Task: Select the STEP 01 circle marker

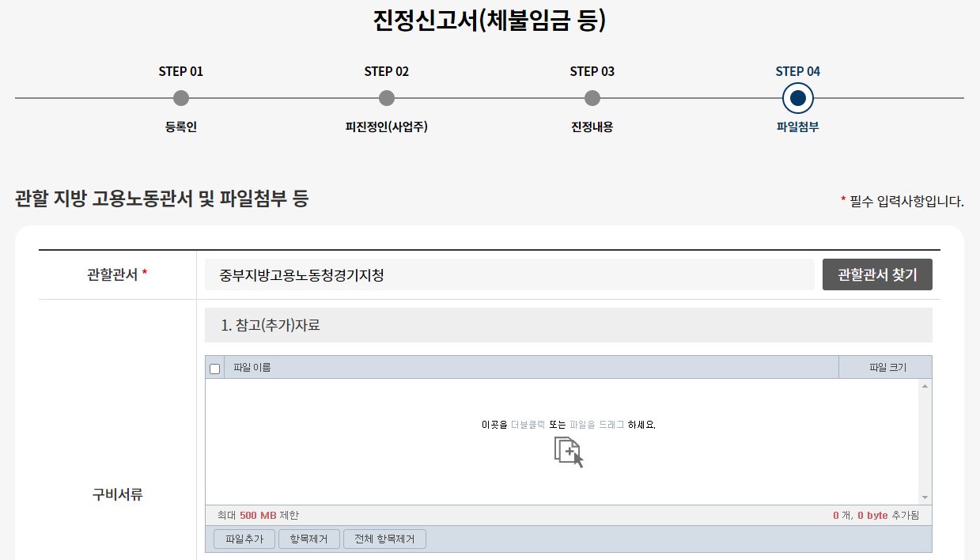Action: 180,98
